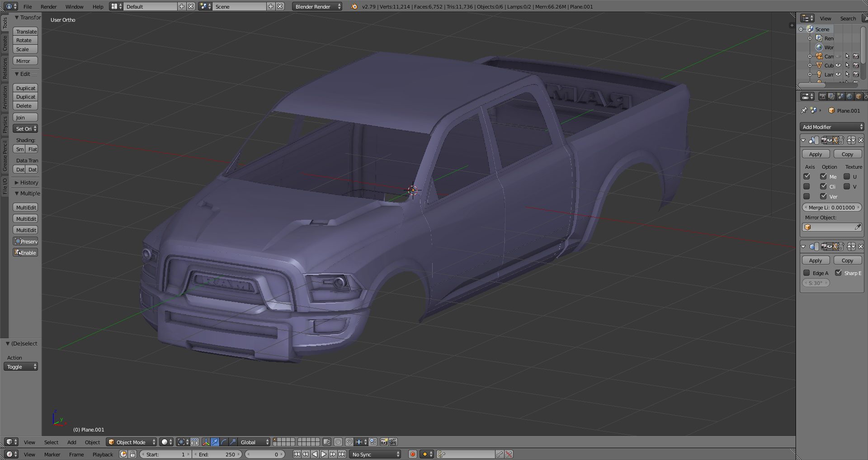Open the Object Mode selector
Image resolution: width=868 pixels, height=460 pixels.
132,442
